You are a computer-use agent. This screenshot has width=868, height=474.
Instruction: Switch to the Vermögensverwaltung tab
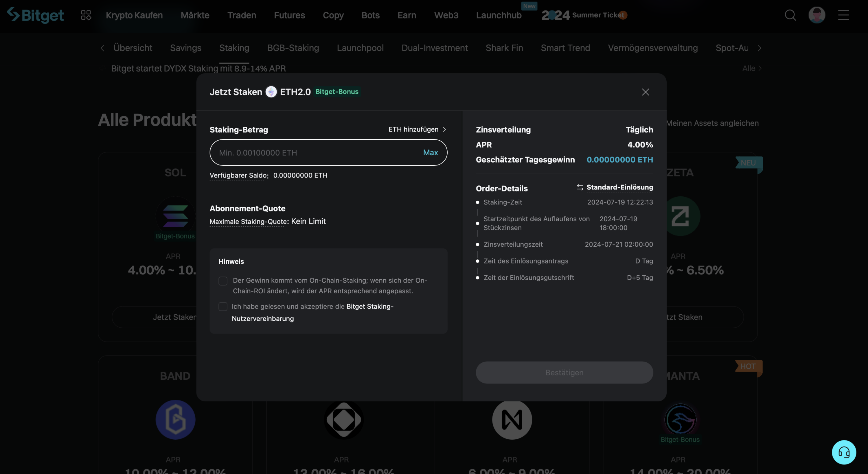653,48
